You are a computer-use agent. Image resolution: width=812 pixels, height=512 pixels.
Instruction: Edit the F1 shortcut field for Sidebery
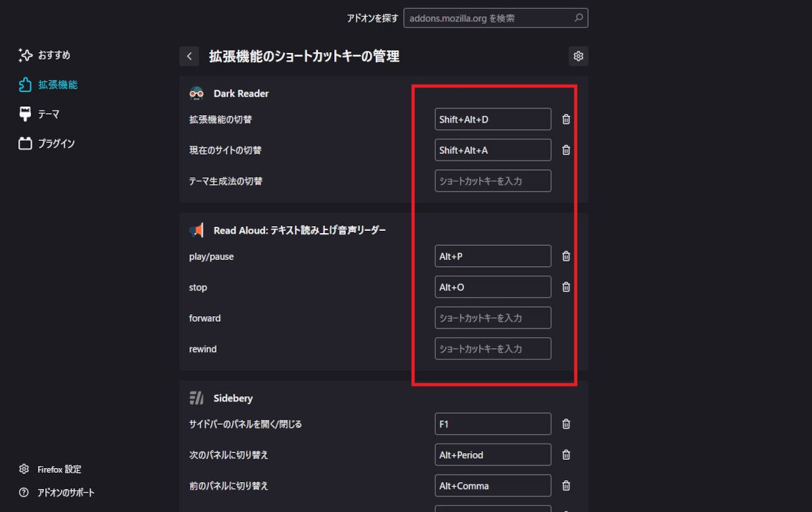[x=493, y=424]
